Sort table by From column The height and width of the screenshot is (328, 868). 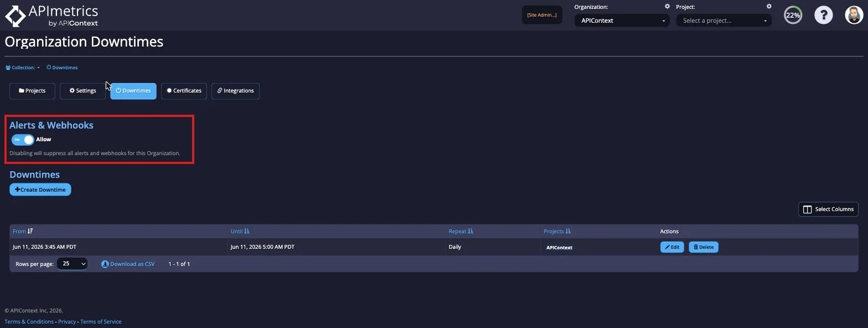(23, 231)
